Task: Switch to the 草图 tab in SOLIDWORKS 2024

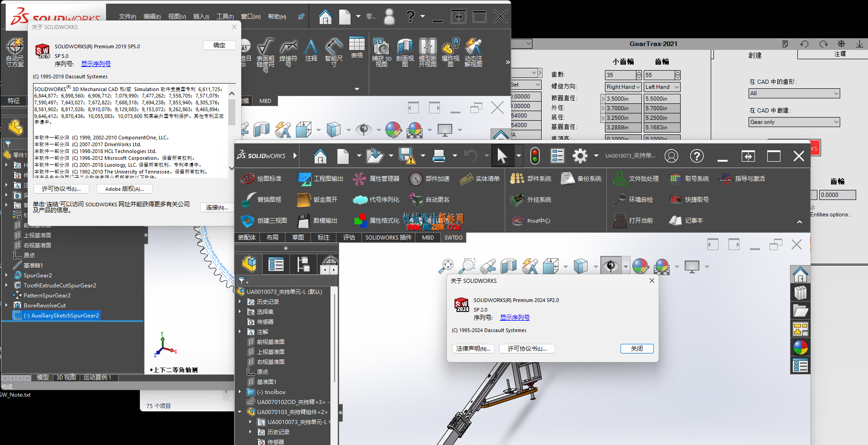Action: pos(298,237)
